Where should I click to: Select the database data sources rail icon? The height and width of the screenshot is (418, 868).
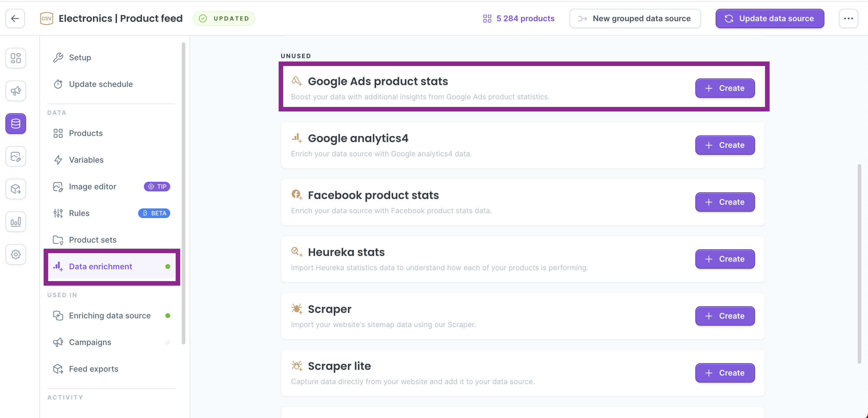click(x=15, y=123)
